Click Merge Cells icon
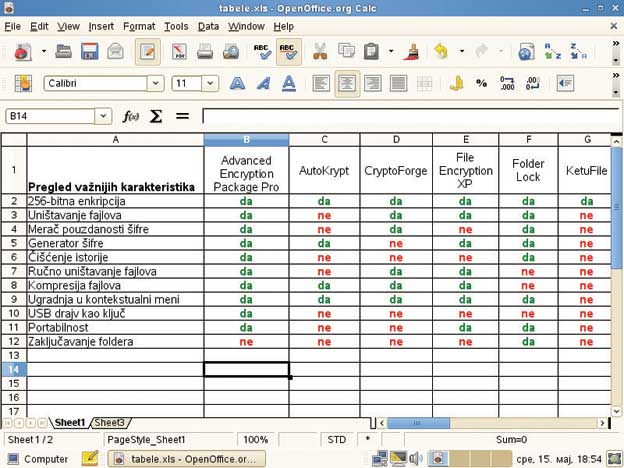 coord(424,84)
